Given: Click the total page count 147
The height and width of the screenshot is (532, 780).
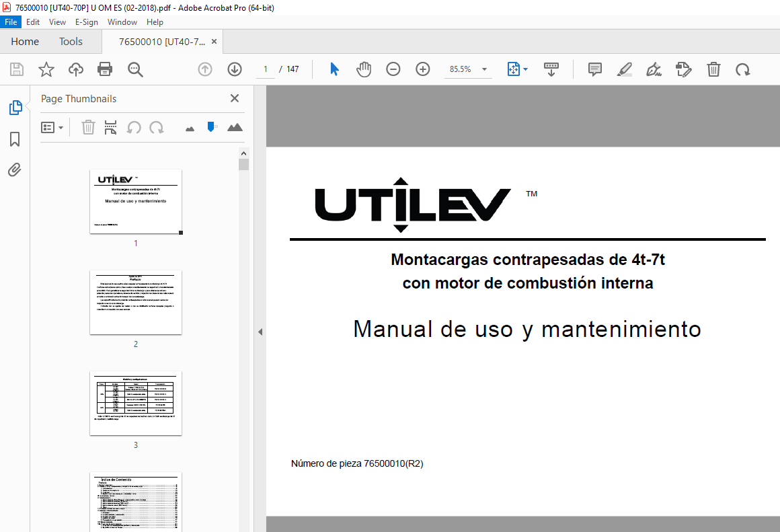Looking at the screenshot, I should (x=292, y=69).
